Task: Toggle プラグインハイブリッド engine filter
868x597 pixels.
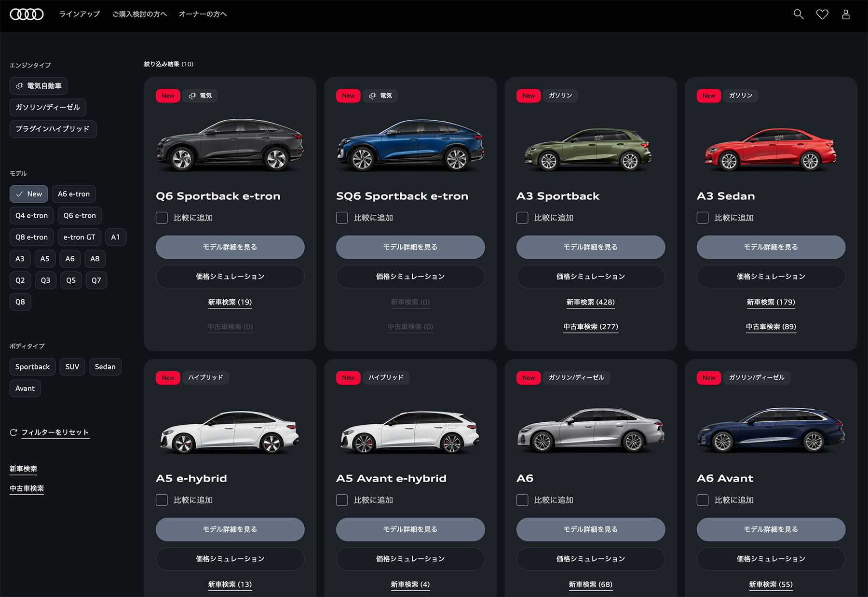Action: (53, 129)
